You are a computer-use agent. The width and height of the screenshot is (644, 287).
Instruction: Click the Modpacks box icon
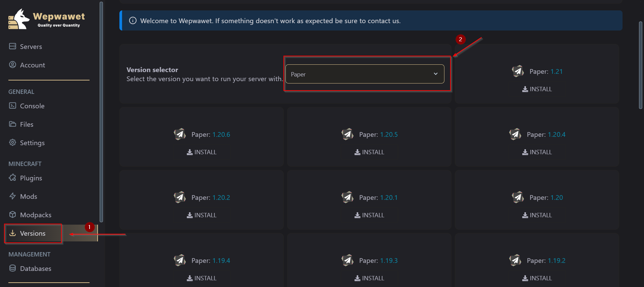point(12,215)
